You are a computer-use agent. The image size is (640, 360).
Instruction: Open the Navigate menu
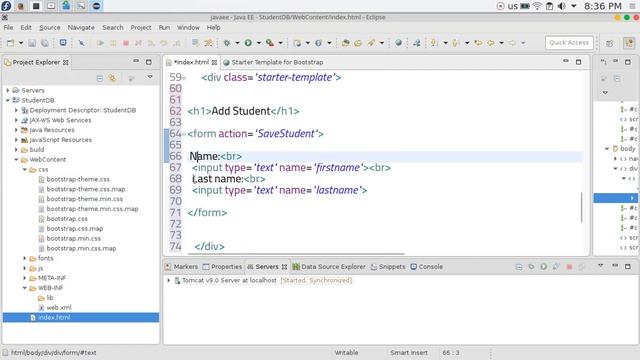tap(81, 27)
